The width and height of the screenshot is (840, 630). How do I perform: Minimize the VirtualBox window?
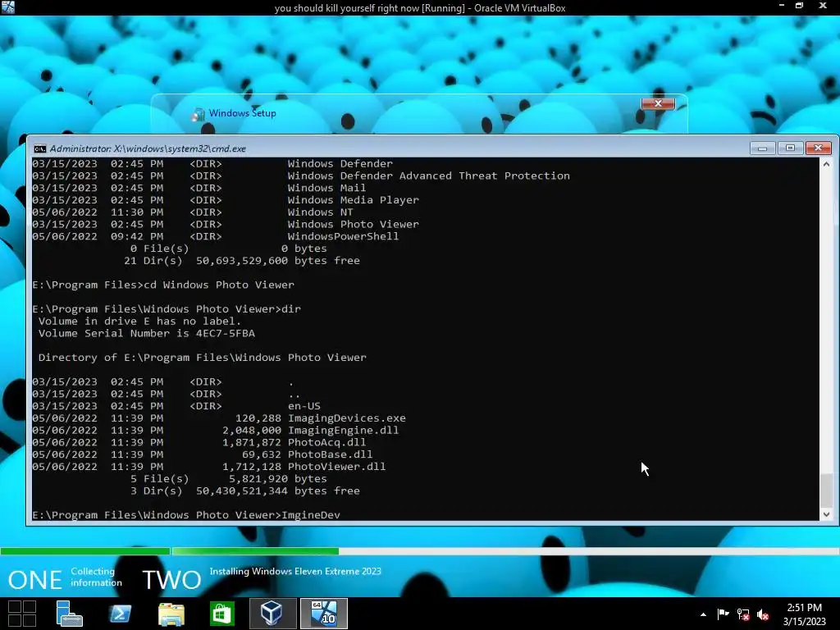782,6
